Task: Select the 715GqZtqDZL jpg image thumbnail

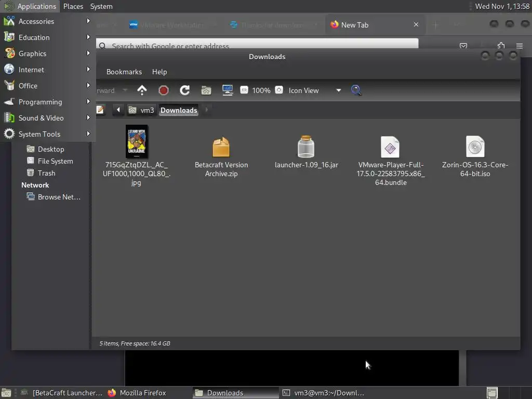Action: click(137, 141)
